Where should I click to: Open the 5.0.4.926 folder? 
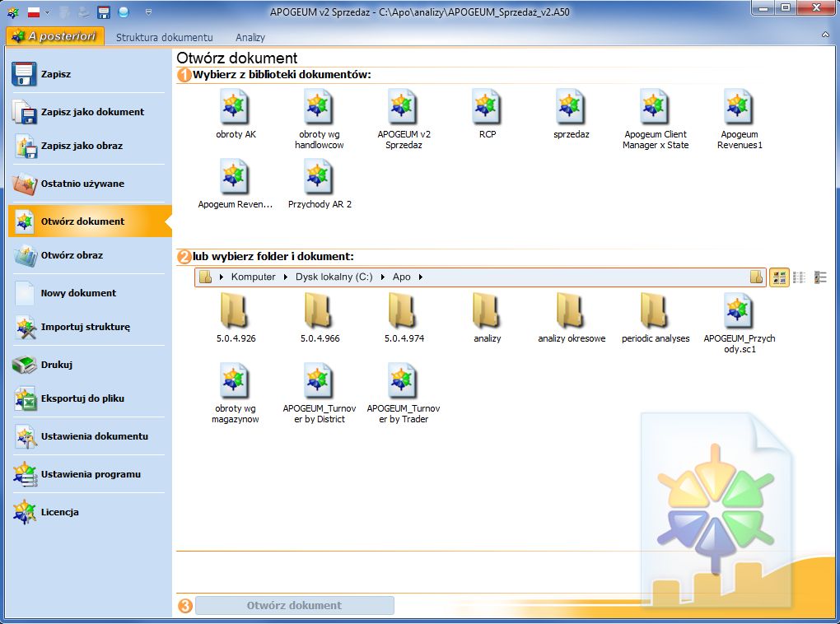[x=236, y=318]
